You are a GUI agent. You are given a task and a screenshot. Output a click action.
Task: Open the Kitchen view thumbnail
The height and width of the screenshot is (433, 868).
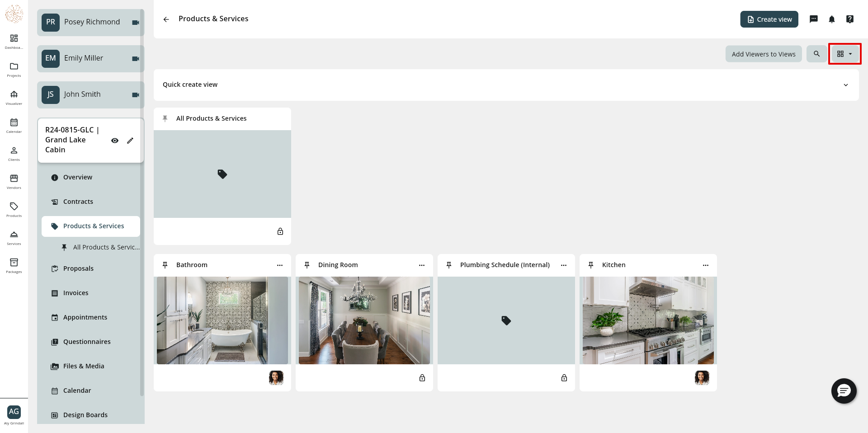point(648,320)
